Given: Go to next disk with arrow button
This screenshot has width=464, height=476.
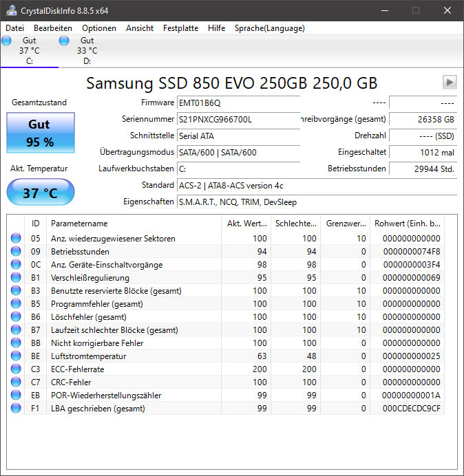Looking at the screenshot, I should pyautogui.click(x=450, y=82).
